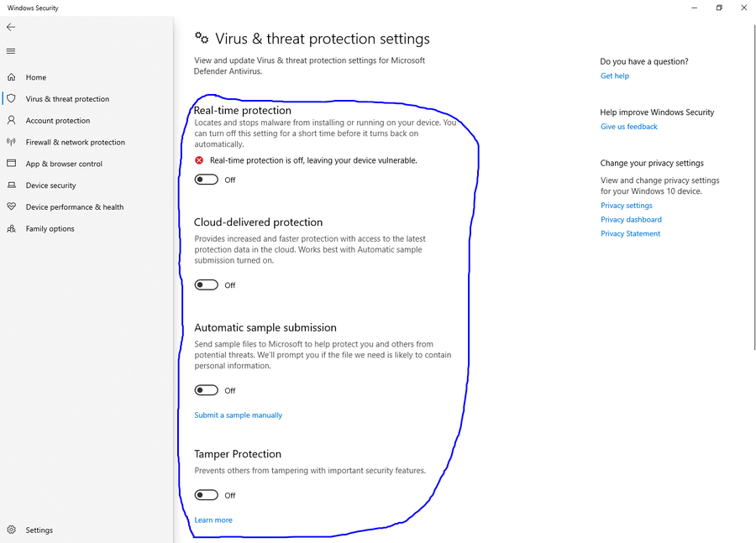The image size is (756, 543).
Task: Click the App & browser control icon
Action: [x=12, y=164]
